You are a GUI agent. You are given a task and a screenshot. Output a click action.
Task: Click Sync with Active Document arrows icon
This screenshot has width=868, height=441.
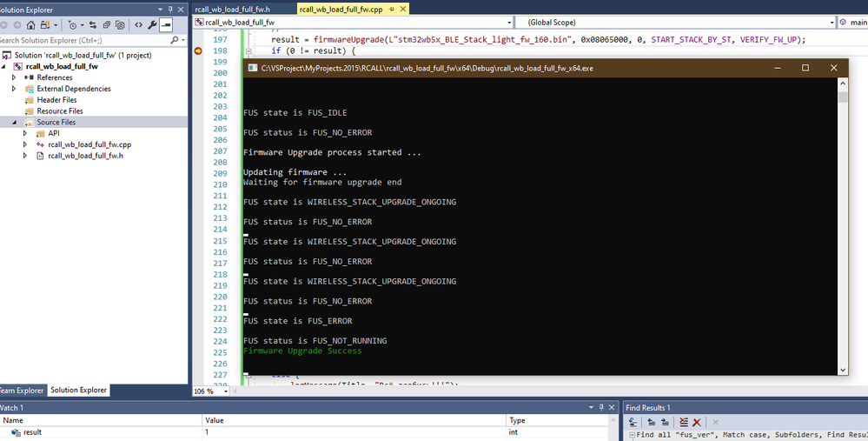(x=92, y=25)
